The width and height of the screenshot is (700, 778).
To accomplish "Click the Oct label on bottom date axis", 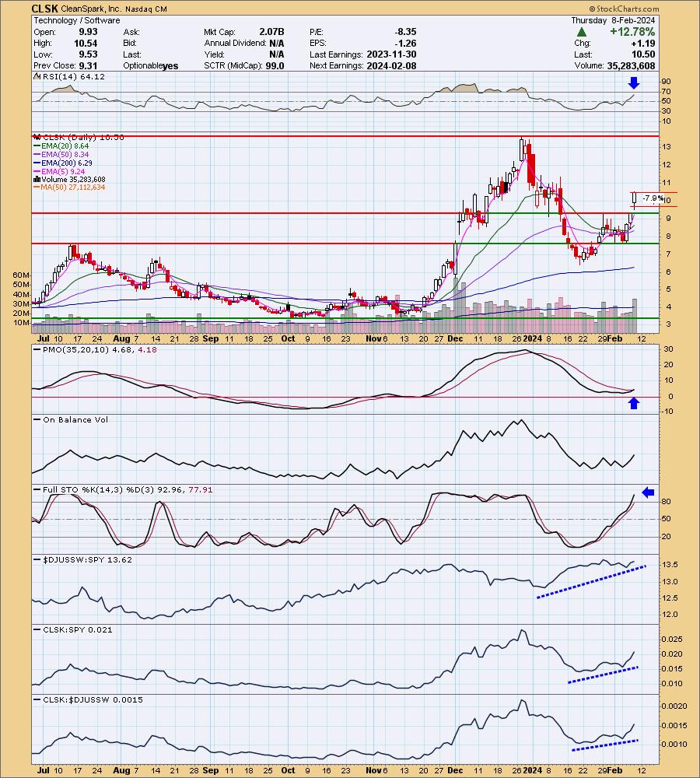I will pyautogui.click(x=288, y=770).
